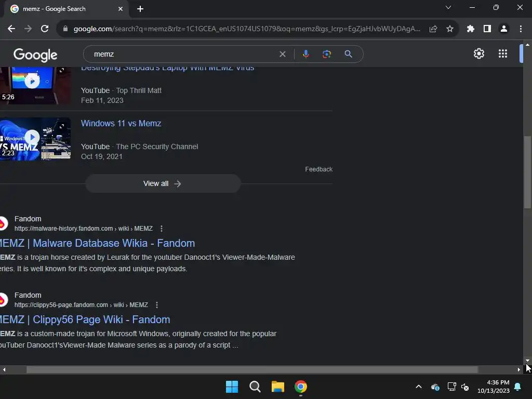This screenshot has width=532, height=399.
Task: Click the YouTube Top Thrill Matt source text
Action: pyautogui.click(x=121, y=90)
